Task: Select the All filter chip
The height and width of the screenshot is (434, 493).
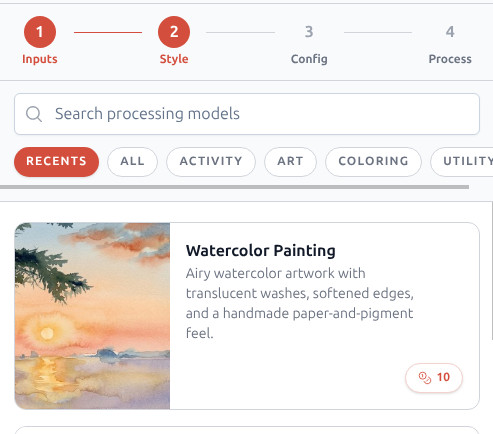Action: pyautogui.click(x=132, y=162)
